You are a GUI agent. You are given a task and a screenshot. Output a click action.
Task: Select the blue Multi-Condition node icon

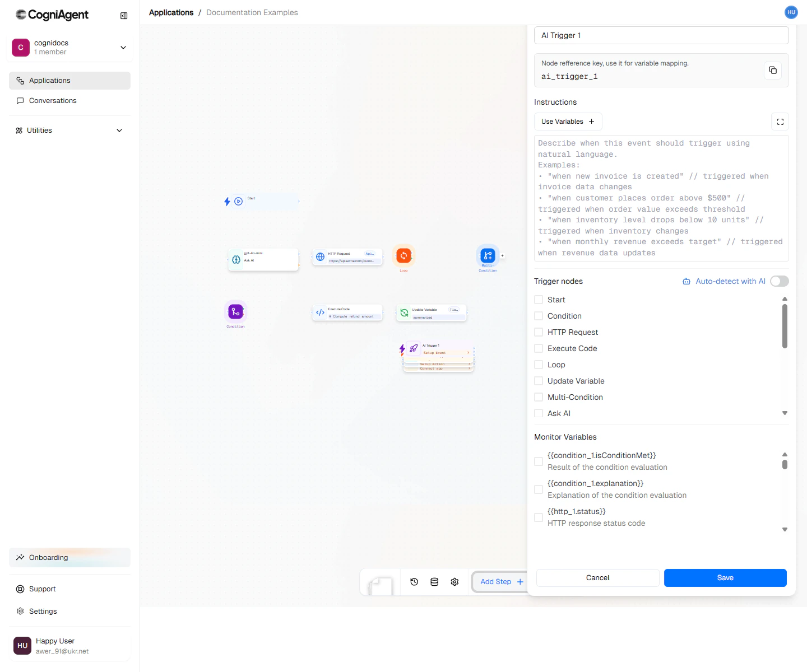click(x=488, y=256)
